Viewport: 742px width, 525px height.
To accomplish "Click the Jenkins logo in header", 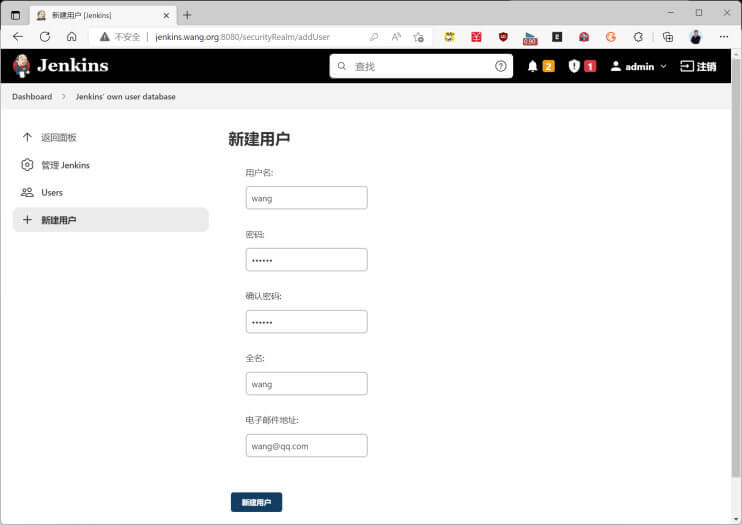I will point(61,66).
